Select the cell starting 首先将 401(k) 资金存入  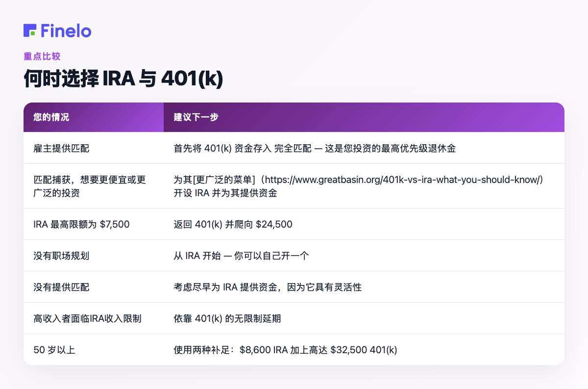click(x=364, y=148)
